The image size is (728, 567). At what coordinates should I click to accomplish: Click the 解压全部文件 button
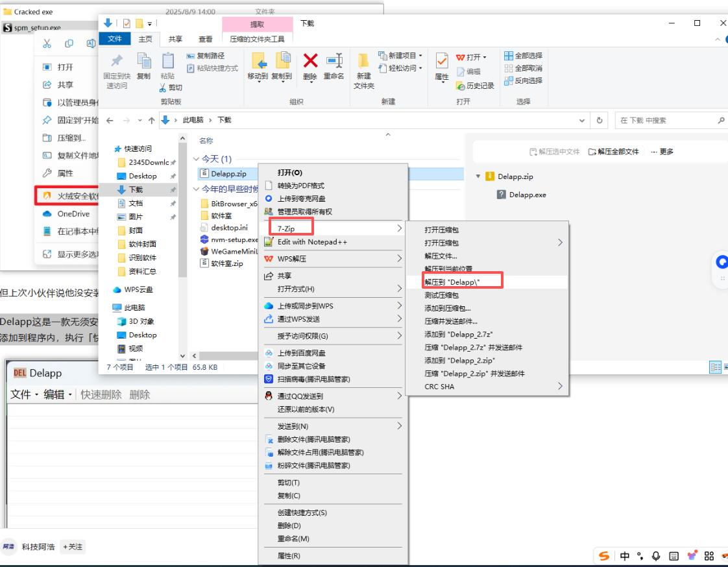(613, 151)
